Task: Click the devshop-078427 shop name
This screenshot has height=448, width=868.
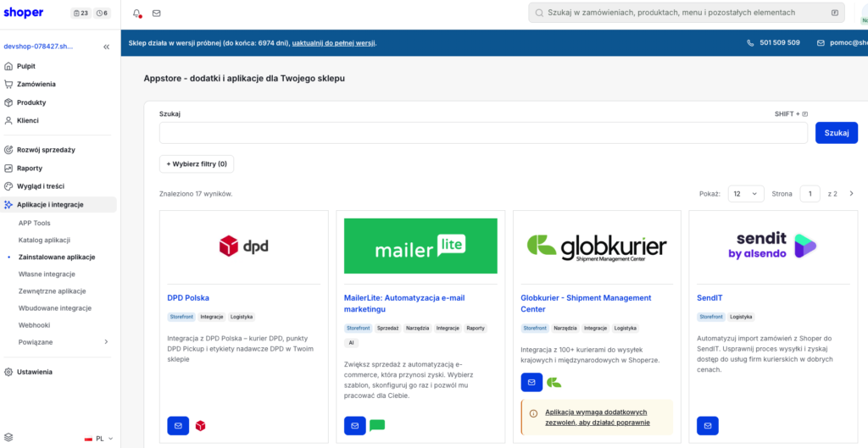Action: click(x=38, y=47)
